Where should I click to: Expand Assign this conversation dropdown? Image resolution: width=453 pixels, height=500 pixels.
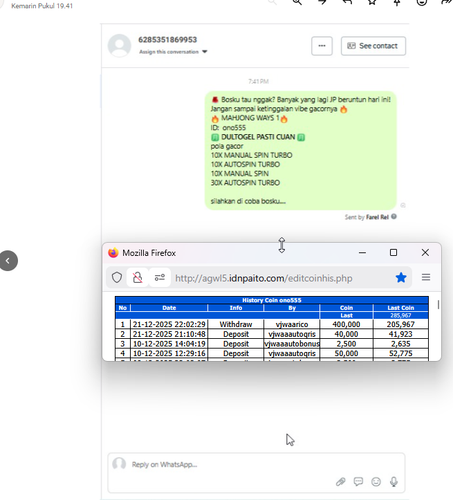[173, 52]
